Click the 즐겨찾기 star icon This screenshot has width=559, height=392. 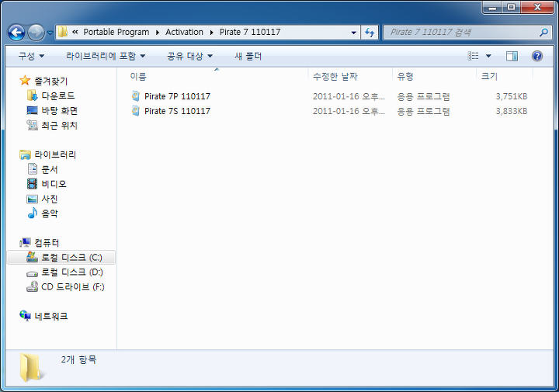click(x=25, y=81)
